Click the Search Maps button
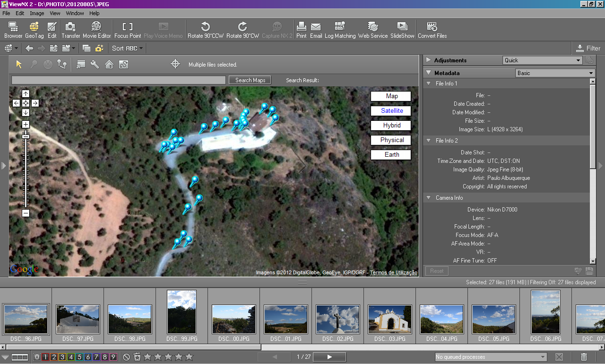The image size is (605, 364). 250,80
